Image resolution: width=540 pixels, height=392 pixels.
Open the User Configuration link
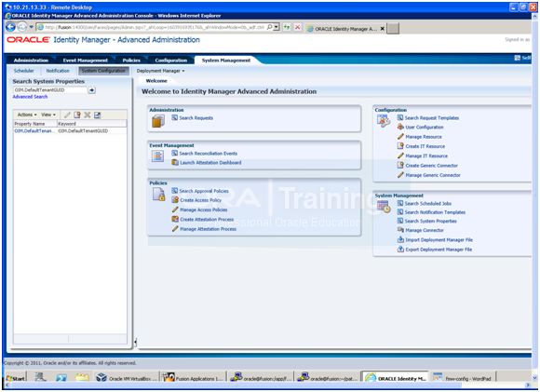(425, 128)
